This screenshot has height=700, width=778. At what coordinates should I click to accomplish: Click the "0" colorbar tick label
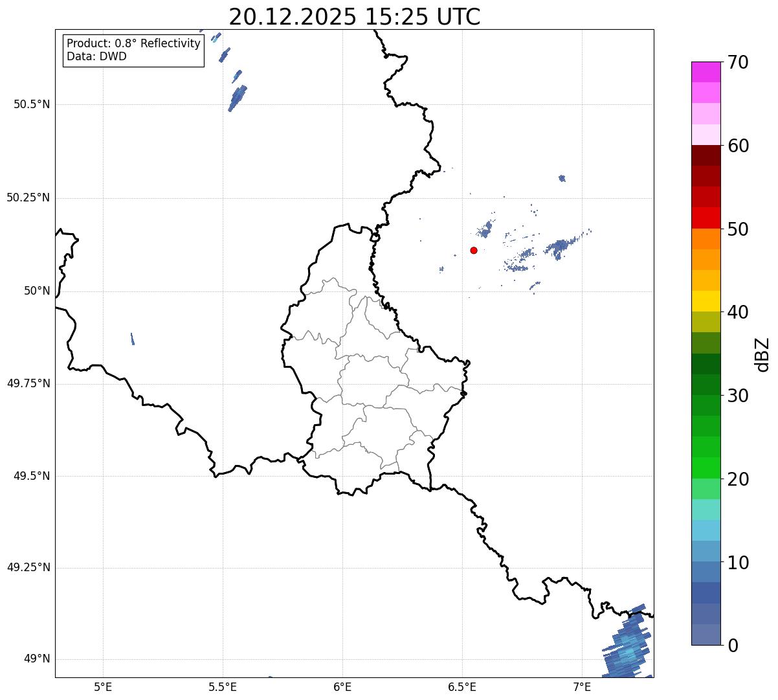click(x=732, y=646)
